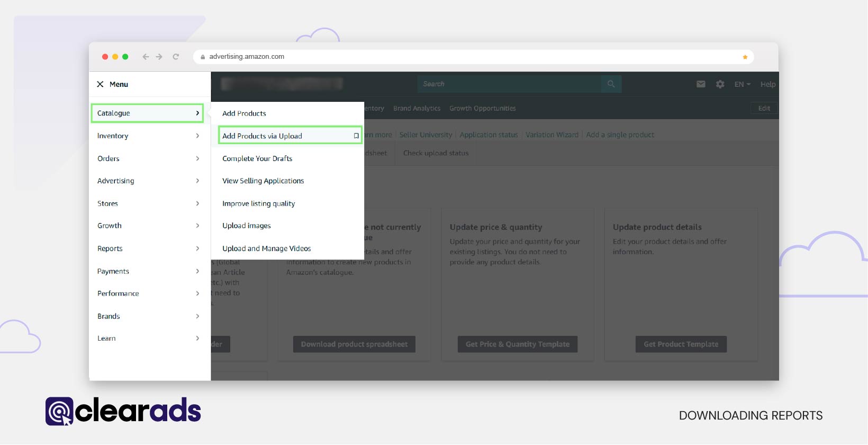This screenshot has width=868, height=445.
Task: Expand the Brands menu chevron
Action: [197, 316]
